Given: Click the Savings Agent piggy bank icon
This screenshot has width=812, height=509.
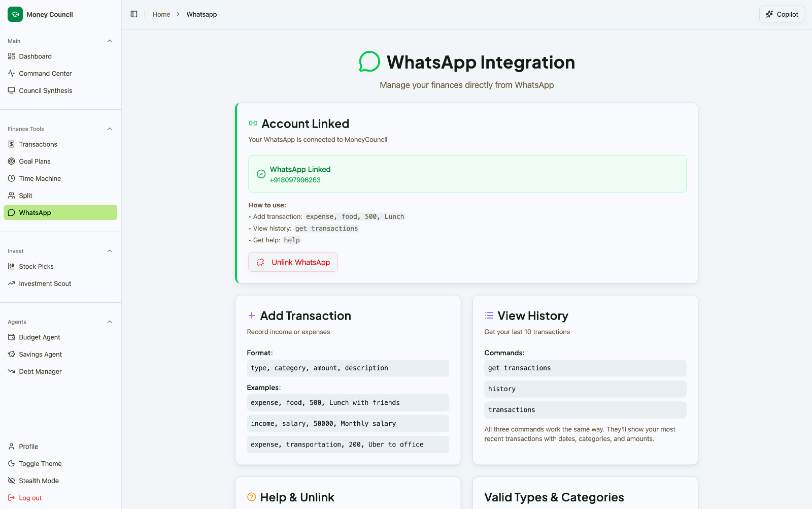Looking at the screenshot, I should [x=12, y=354].
